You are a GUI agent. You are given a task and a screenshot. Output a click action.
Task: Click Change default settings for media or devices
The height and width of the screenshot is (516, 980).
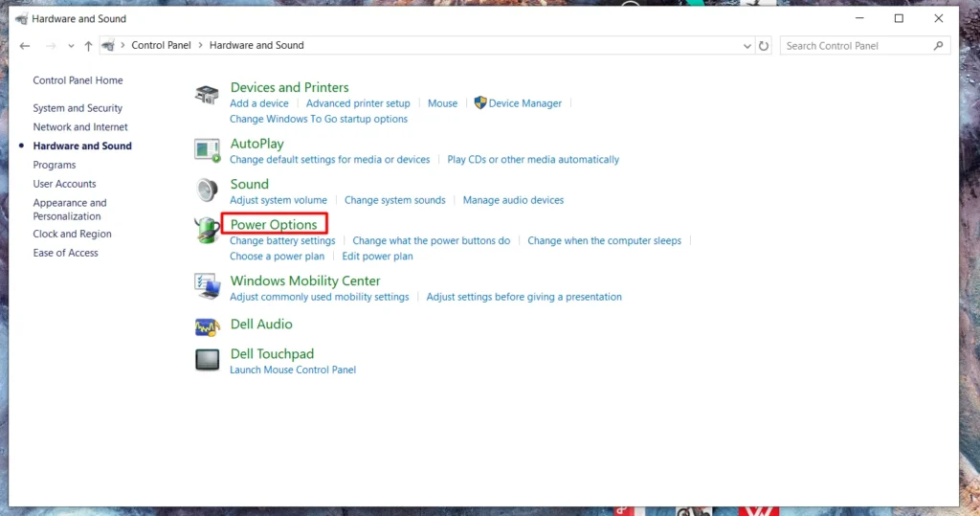click(329, 160)
